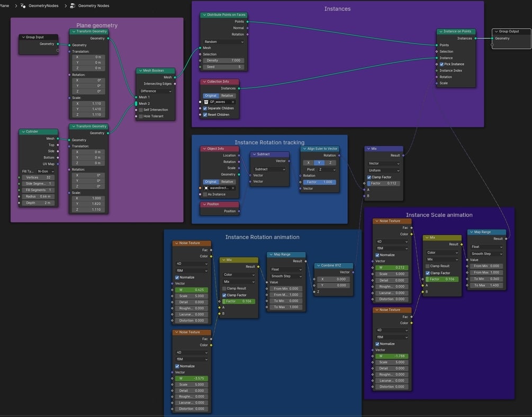The width and height of the screenshot is (532, 417).
Task: Select the Plane breadcrumb item
Action: point(4,5)
